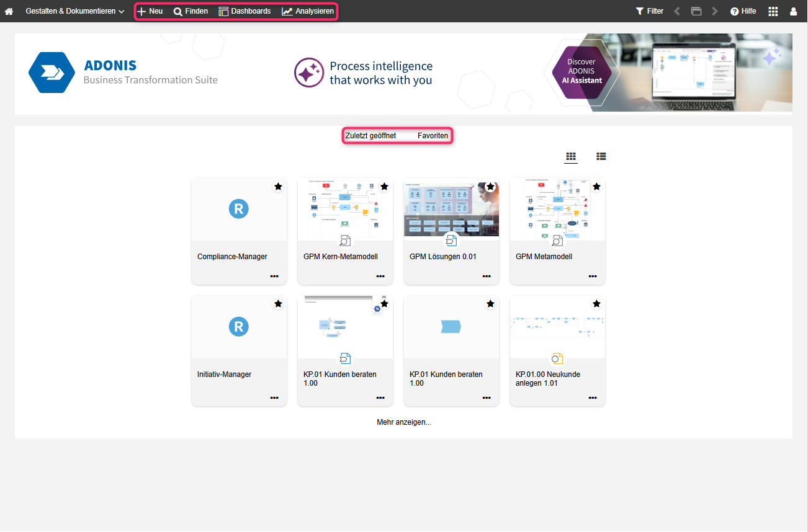This screenshot has height=532, width=808.
Task: Open the Filter option
Action: pyautogui.click(x=650, y=11)
